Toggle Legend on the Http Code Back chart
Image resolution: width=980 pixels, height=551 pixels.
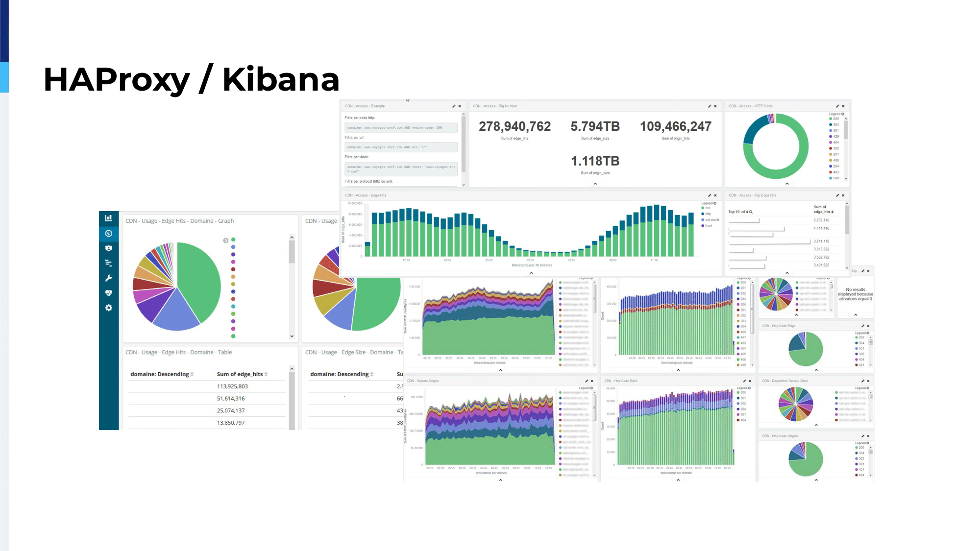[744, 388]
